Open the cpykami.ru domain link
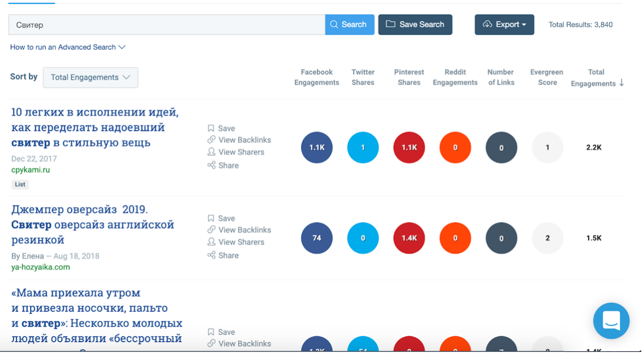The image size is (644, 353). [31, 170]
